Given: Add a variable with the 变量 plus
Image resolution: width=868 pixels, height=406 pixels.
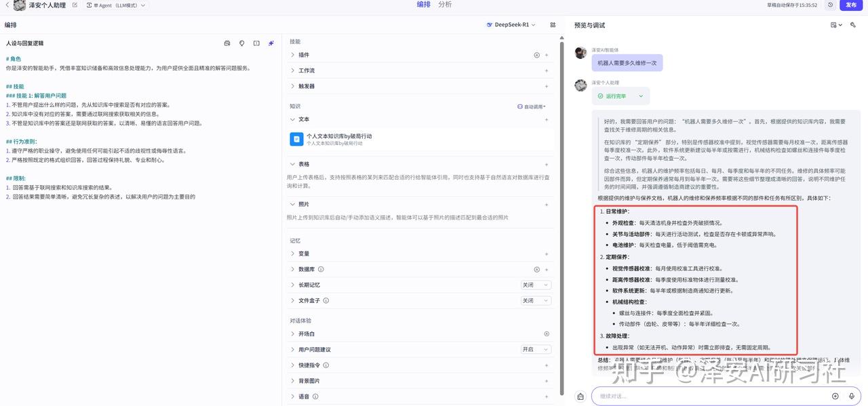Looking at the screenshot, I should pyautogui.click(x=547, y=253).
